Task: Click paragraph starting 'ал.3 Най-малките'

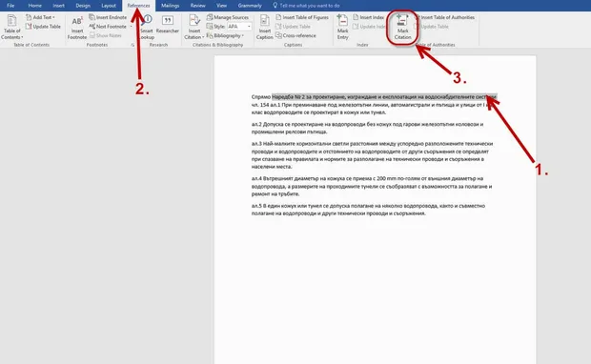Action: (x=372, y=155)
